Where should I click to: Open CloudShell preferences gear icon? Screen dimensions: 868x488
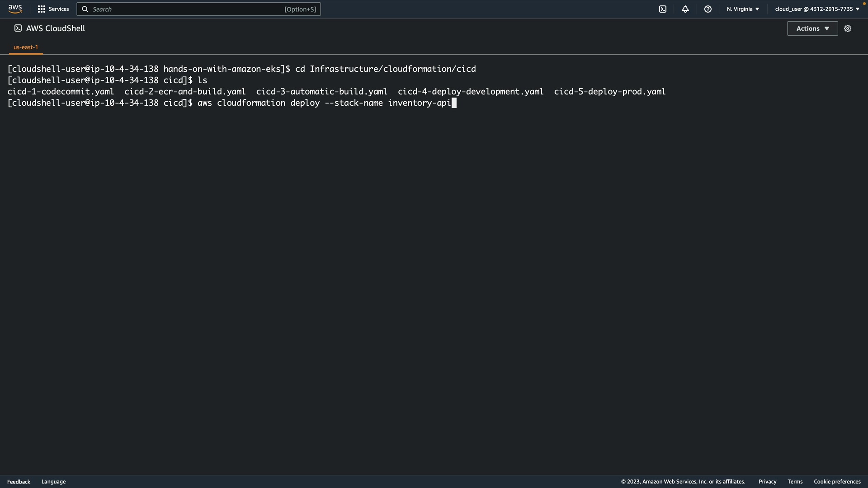[848, 28]
